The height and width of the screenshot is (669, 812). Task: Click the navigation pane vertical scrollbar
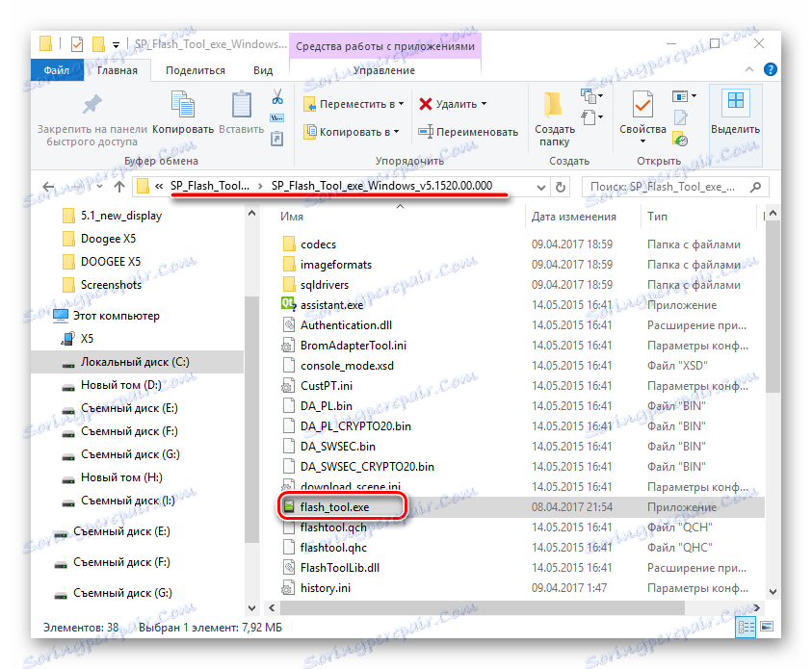(x=251, y=419)
